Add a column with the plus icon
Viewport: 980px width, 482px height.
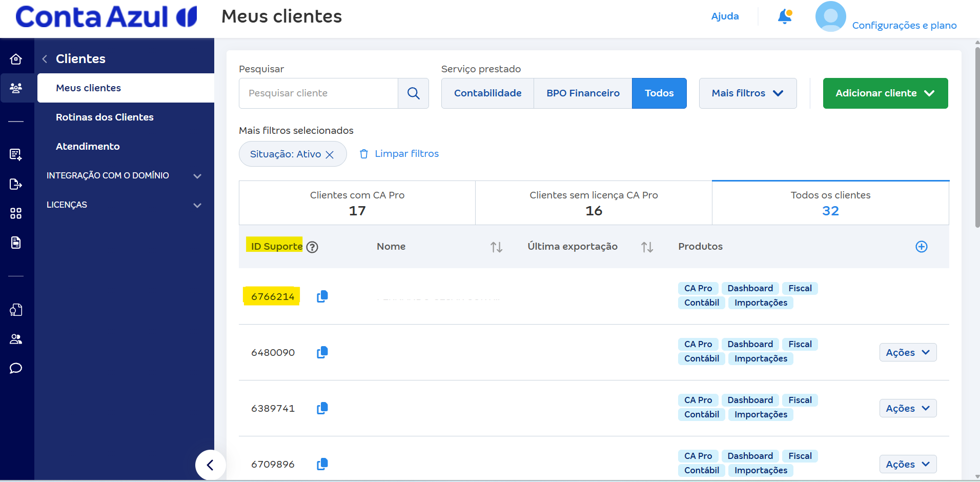(x=922, y=247)
